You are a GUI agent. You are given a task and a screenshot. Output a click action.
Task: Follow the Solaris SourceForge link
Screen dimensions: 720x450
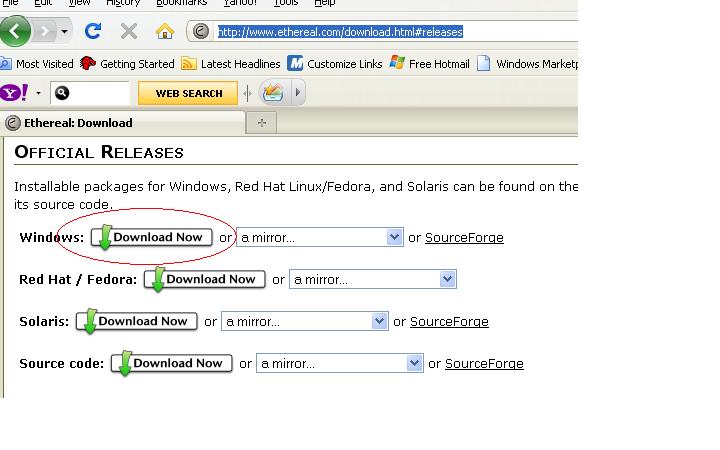click(449, 322)
